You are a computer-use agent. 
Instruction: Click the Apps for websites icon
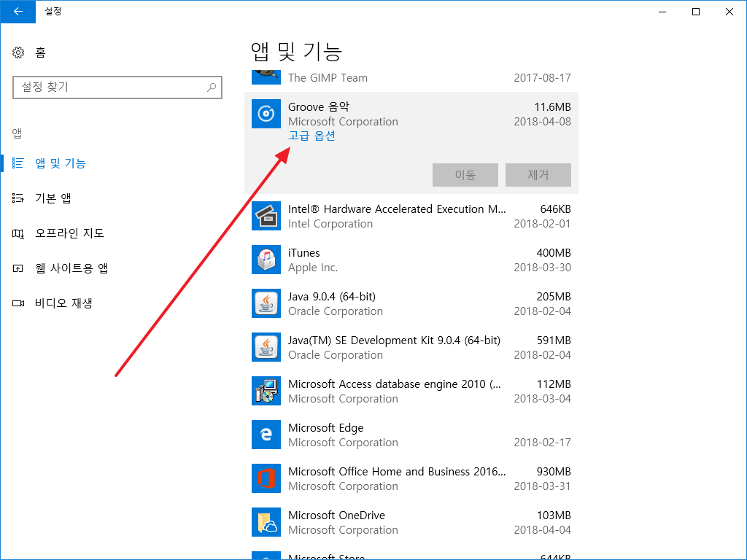18,268
